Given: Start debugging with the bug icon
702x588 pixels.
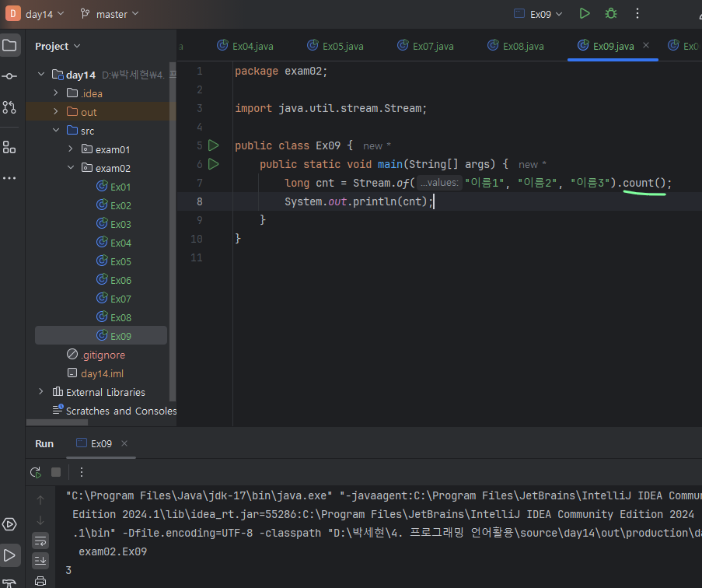Looking at the screenshot, I should click(x=611, y=13).
